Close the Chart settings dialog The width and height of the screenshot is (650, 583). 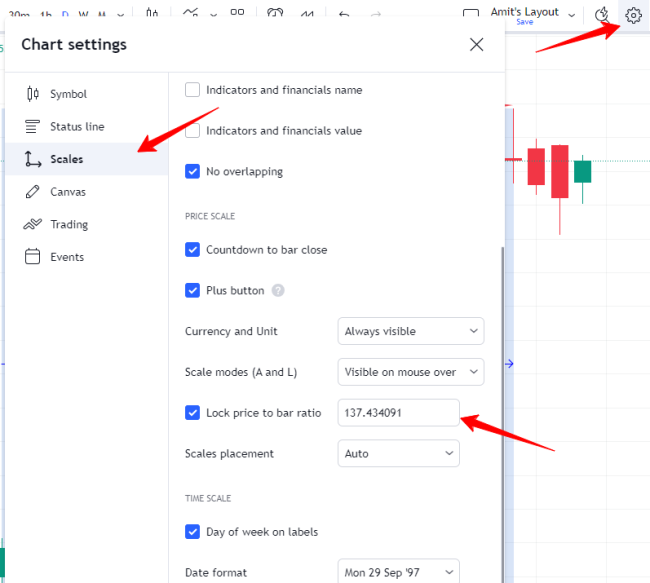476,44
